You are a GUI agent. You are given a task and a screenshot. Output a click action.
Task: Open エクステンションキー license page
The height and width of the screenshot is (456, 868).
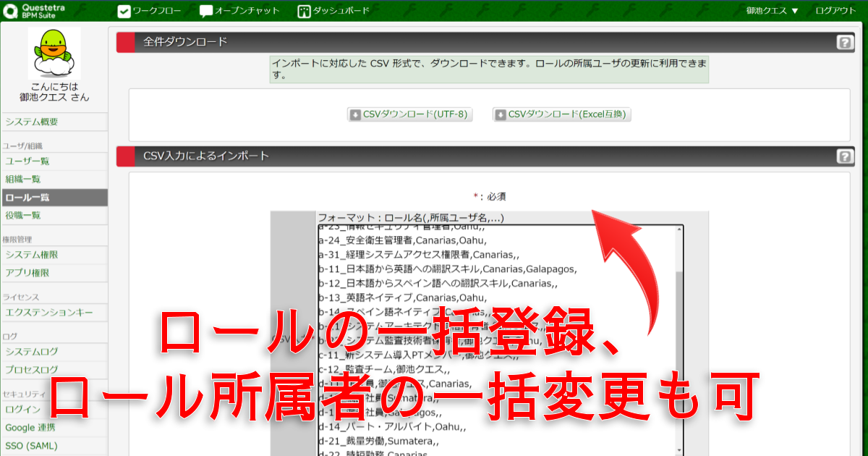[49, 313]
